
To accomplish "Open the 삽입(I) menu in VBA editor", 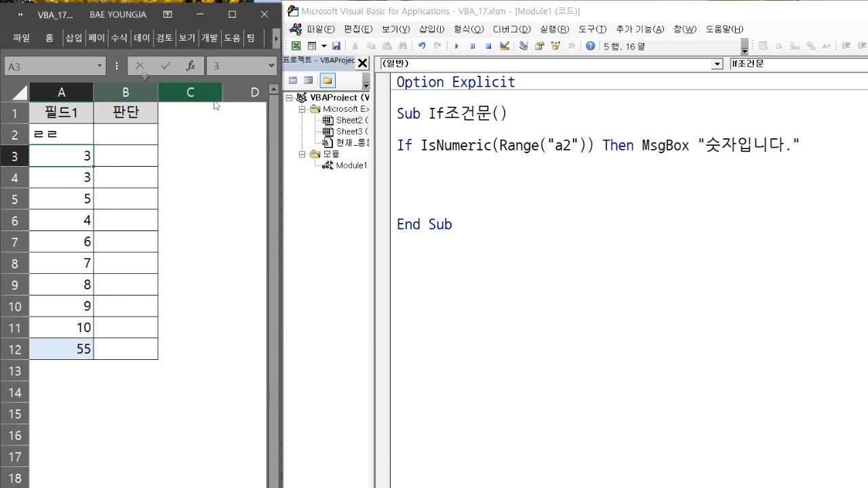I will [431, 29].
